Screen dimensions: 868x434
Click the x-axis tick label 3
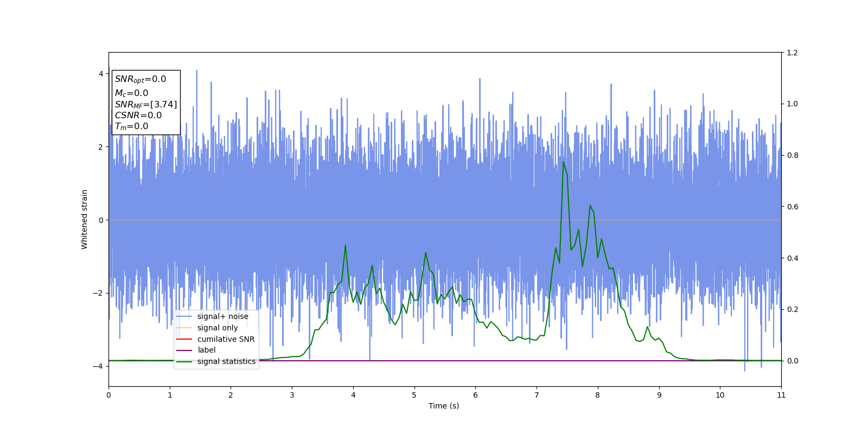click(292, 395)
